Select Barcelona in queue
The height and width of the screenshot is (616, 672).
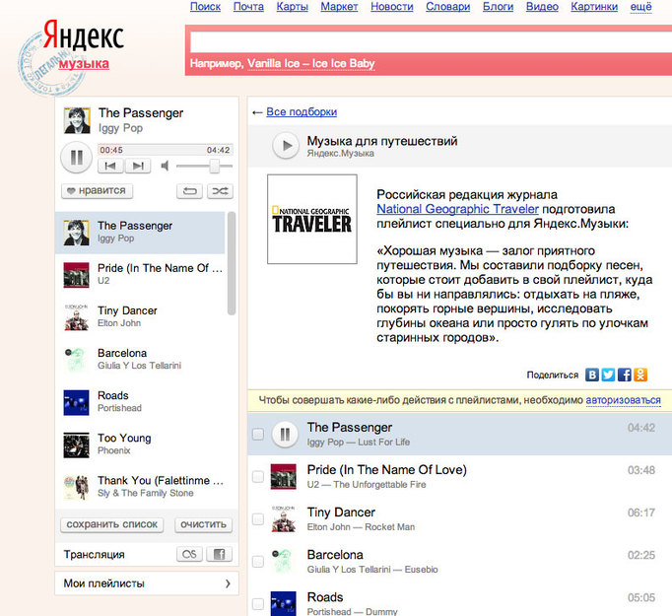[140, 359]
